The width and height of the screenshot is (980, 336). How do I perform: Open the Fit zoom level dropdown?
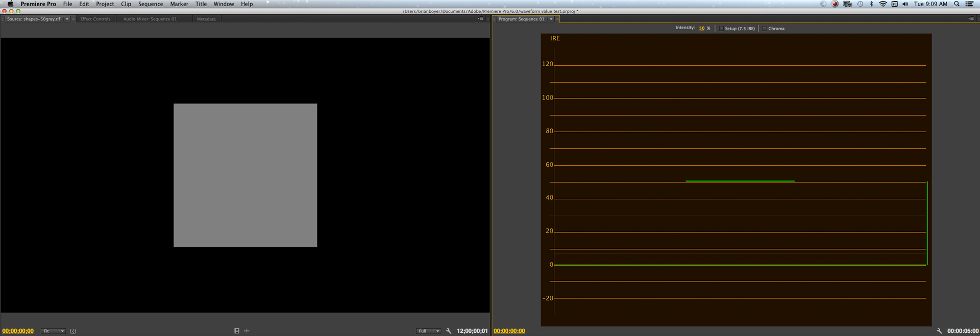[53, 331]
